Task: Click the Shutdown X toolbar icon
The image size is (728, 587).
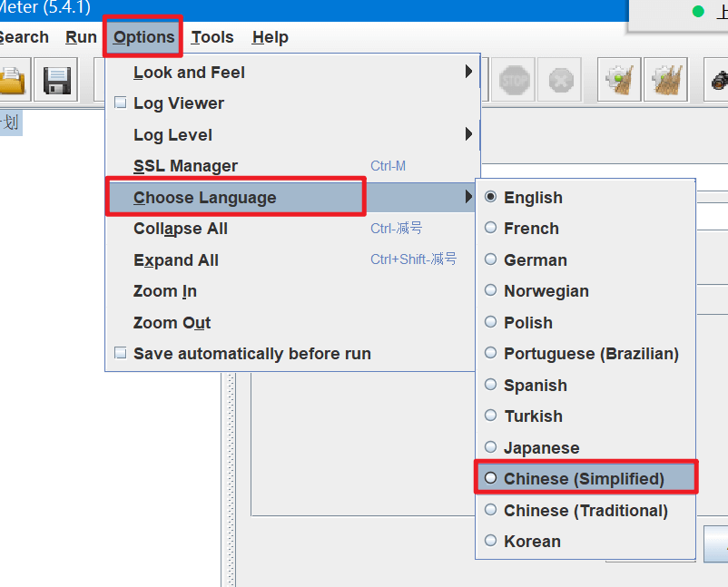Action: click(x=560, y=80)
